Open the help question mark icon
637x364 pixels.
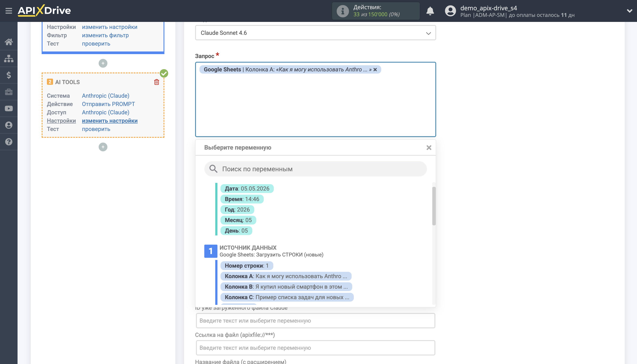9,142
